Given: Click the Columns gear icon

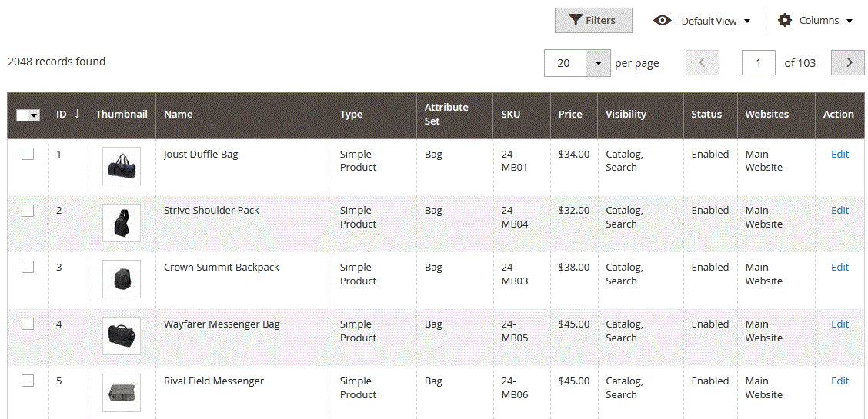Looking at the screenshot, I should pos(784,21).
